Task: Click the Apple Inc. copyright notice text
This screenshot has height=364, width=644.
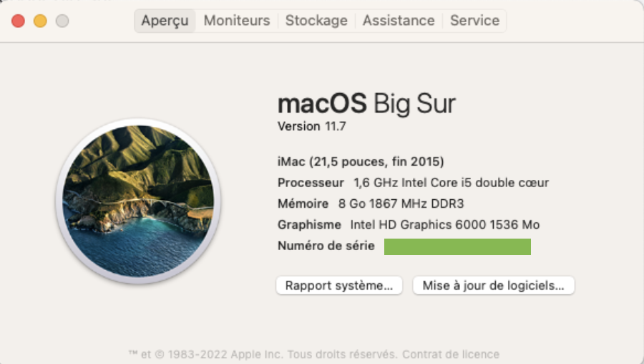Action: (x=263, y=354)
